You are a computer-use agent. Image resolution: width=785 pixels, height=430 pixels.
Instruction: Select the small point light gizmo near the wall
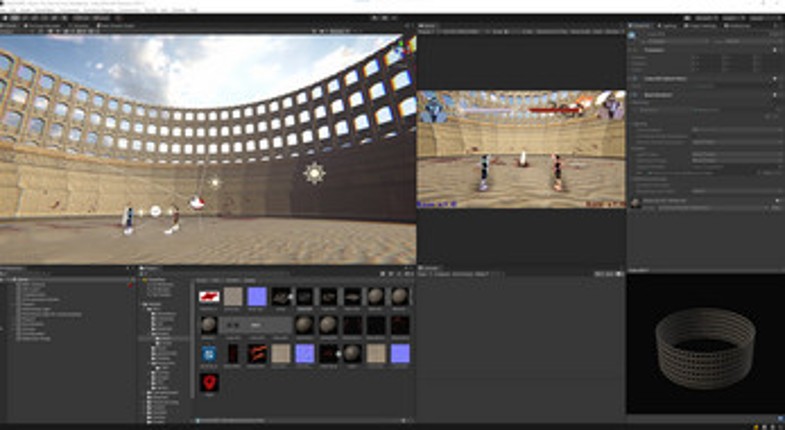point(215,183)
